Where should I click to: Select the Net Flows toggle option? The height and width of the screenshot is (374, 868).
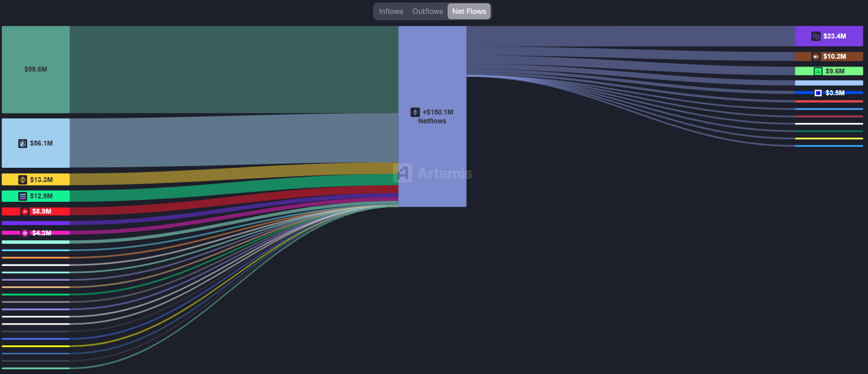[x=469, y=11]
